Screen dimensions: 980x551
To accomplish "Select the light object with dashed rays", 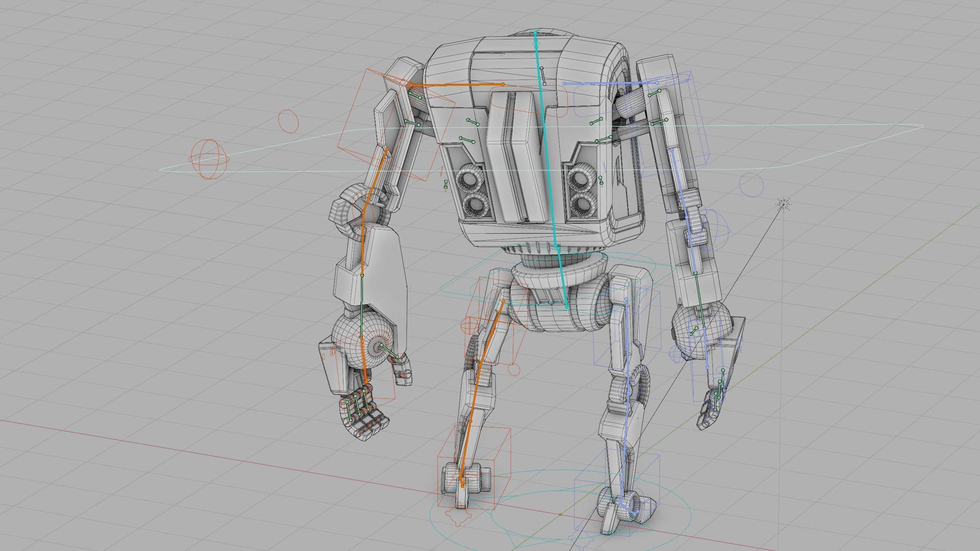I will [x=783, y=204].
